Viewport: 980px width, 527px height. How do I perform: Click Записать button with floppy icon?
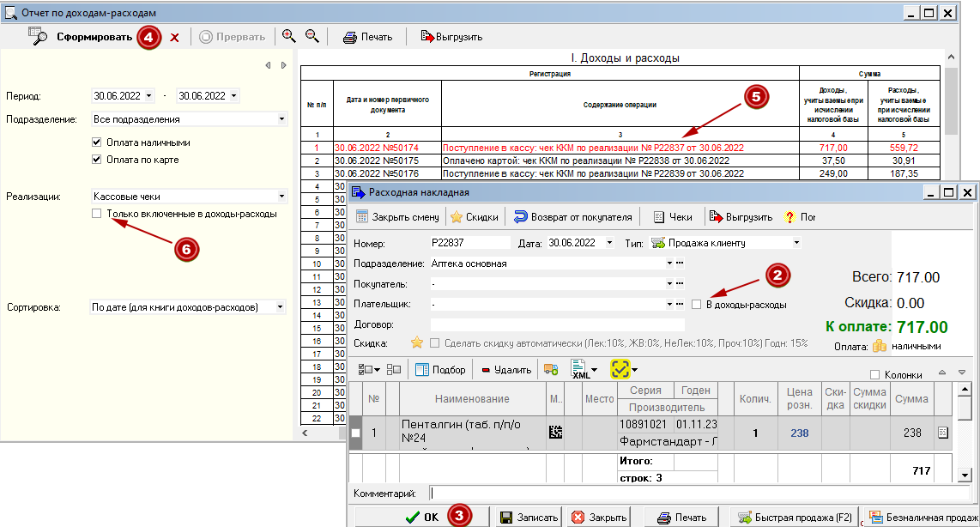coord(529,517)
